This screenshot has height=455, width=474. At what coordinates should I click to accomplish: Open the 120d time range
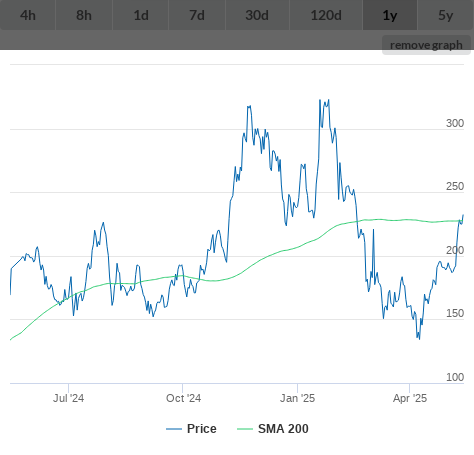[x=326, y=15]
